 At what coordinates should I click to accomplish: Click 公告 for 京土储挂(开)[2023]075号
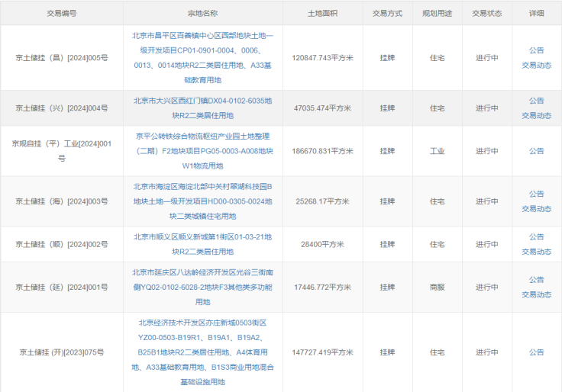536,352
